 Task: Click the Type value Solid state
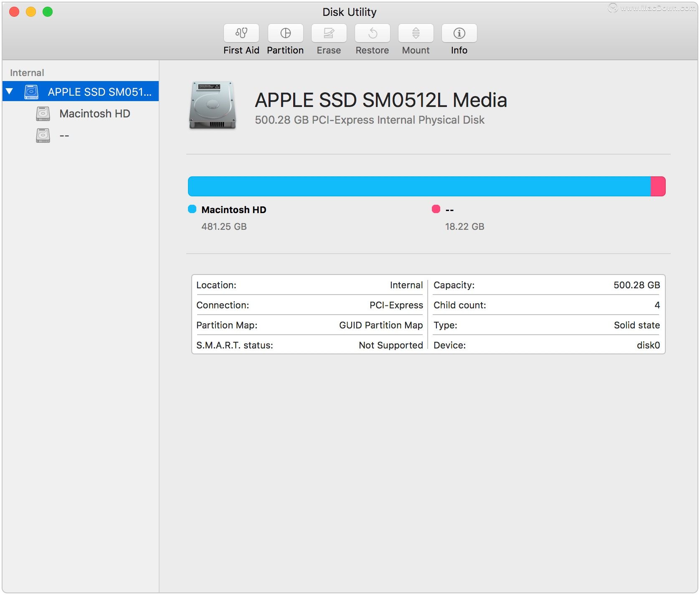637,325
